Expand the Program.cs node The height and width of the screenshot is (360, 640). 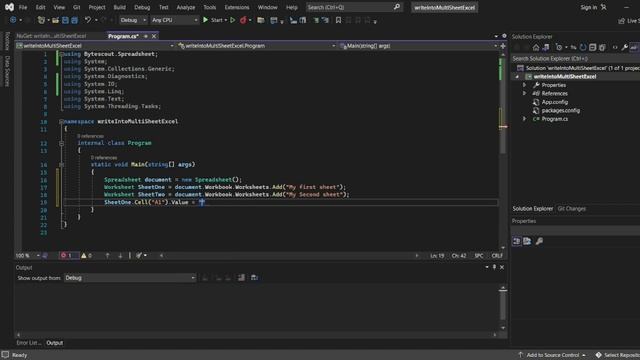(525, 119)
